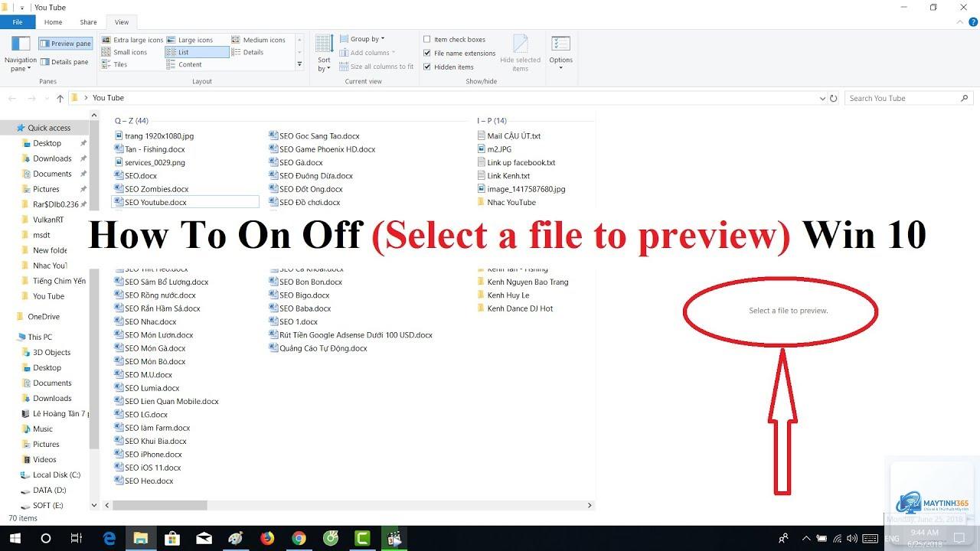Open address bar history dropdown
980x551 pixels.
[822, 98]
